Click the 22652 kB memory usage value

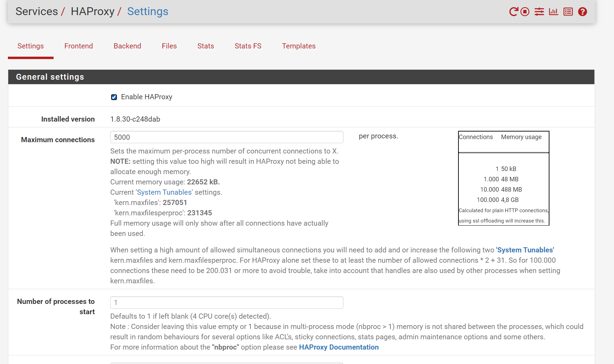tap(203, 182)
